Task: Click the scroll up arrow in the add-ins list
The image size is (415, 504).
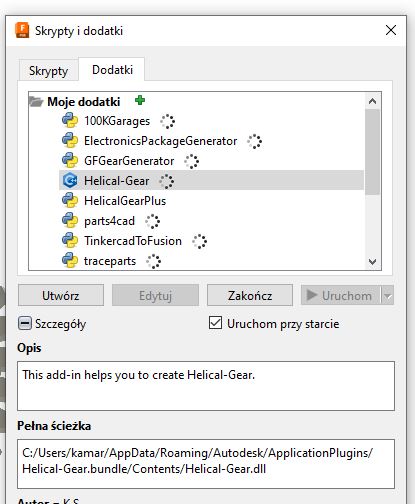Action: (372, 101)
